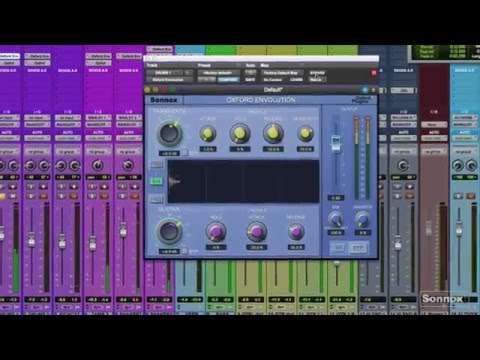Click the pan knob on purple strip beside plug-in
Screen dimensions: 480x360
click(128, 165)
